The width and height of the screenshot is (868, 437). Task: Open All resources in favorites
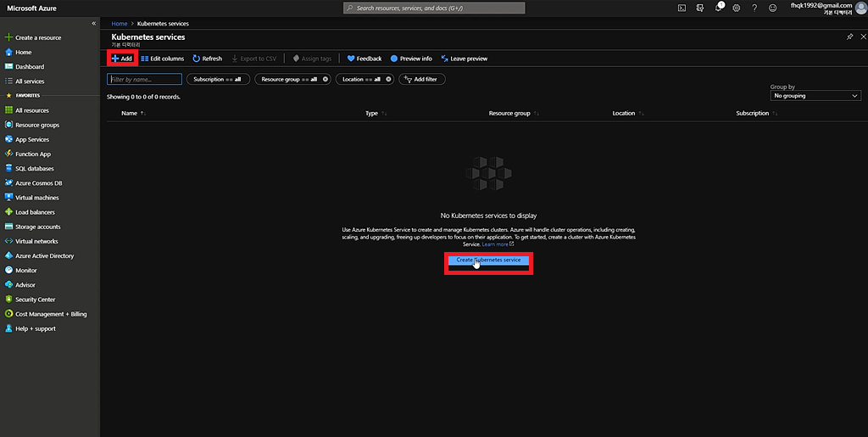click(x=31, y=110)
